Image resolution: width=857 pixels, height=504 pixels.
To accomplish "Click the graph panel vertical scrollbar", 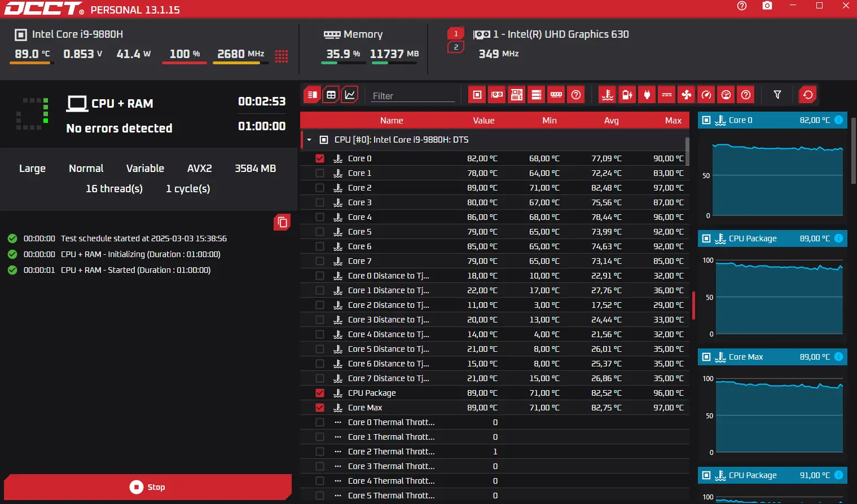I will [x=853, y=151].
